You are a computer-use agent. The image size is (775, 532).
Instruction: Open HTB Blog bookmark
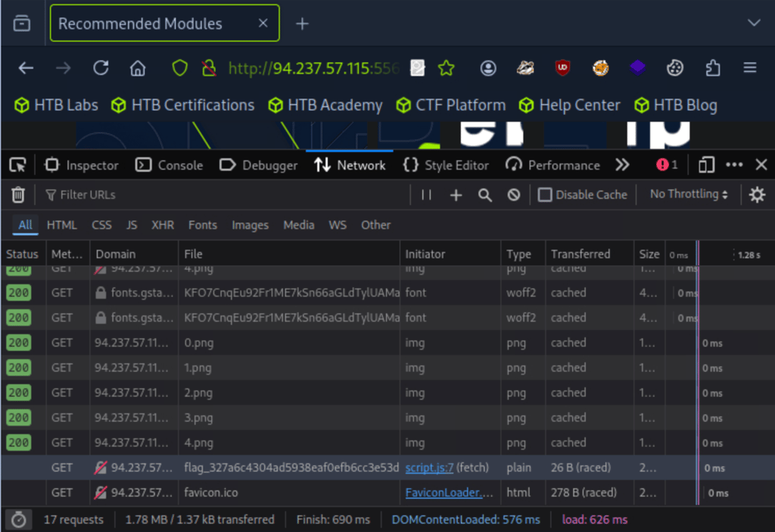pos(675,105)
